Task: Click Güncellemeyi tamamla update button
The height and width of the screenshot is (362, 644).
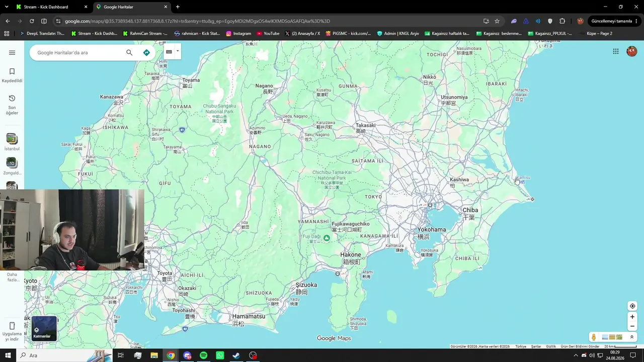Action: (x=615, y=21)
